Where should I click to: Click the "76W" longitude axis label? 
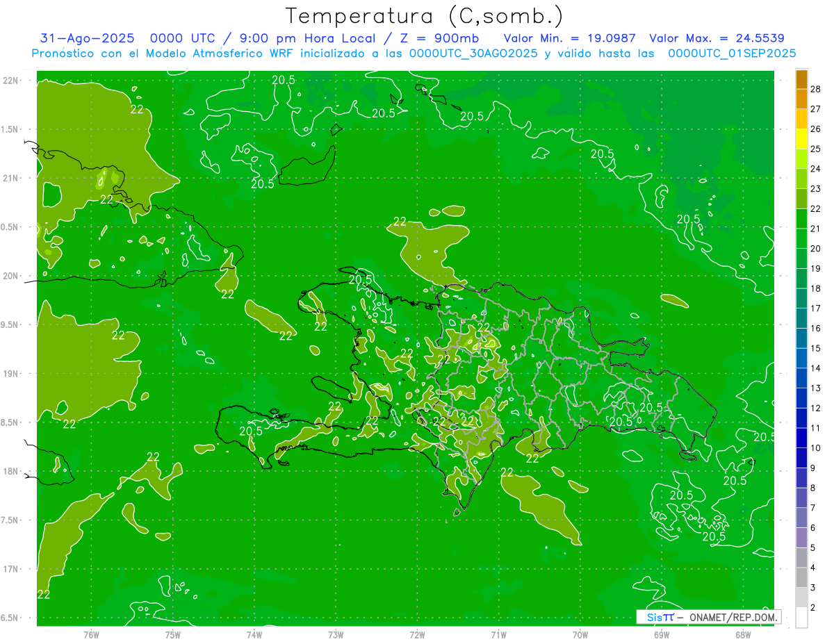click(x=91, y=635)
